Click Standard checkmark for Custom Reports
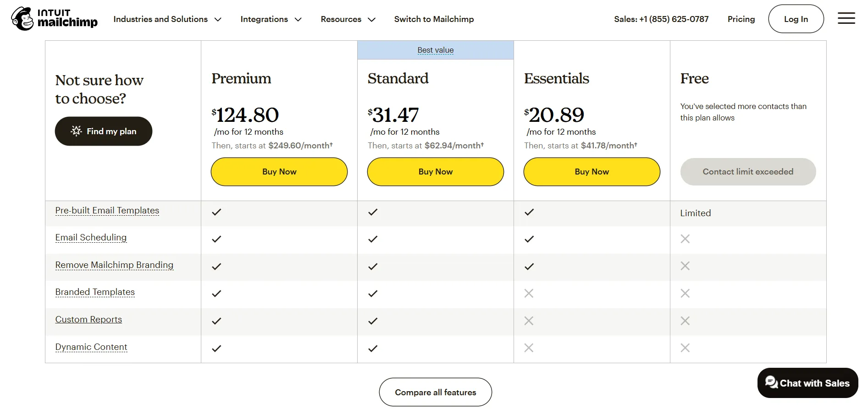Screen dimensions: 868x409 pos(373,321)
